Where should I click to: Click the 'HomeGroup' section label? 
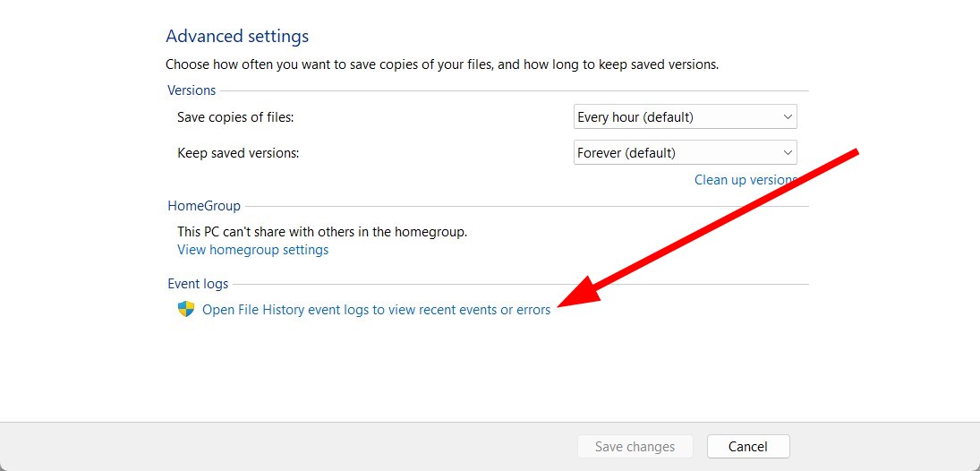coord(204,206)
